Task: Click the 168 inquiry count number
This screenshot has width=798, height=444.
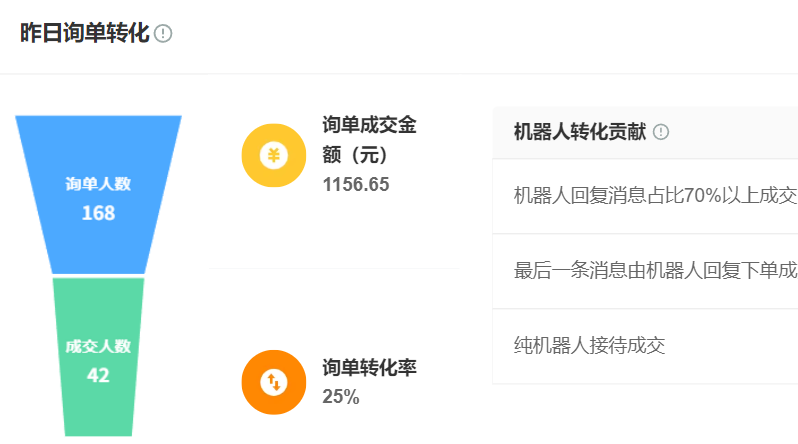Action: 98,213
